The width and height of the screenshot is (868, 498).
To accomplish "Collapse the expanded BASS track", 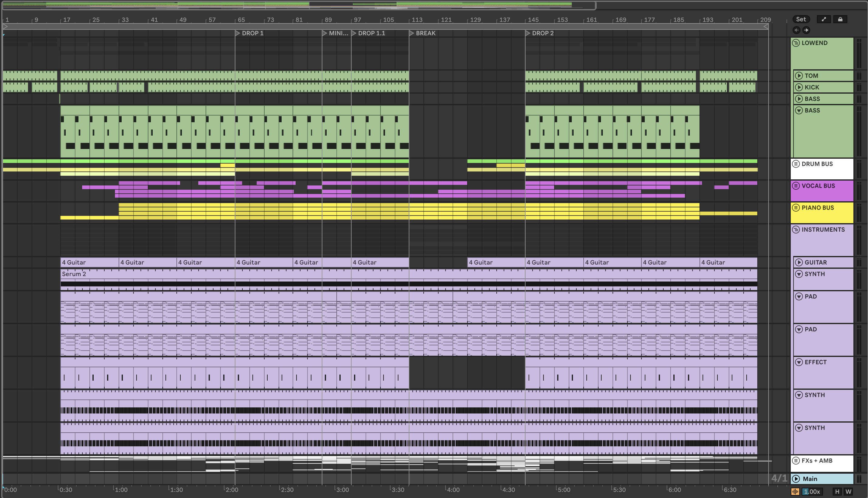I will click(x=799, y=110).
